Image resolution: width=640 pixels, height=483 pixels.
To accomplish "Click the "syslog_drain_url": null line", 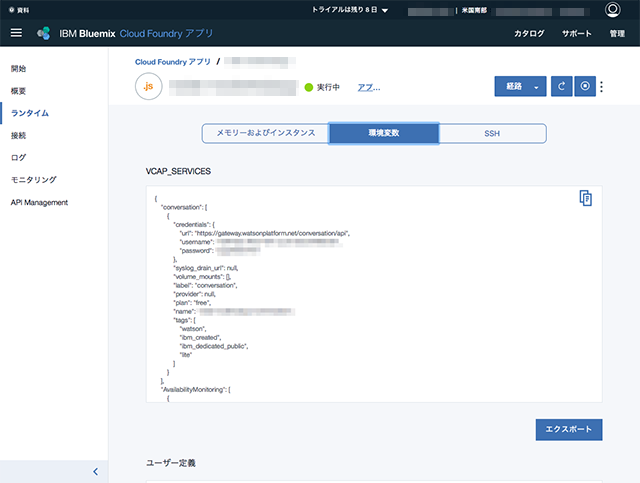I will click(x=206, y=268).
